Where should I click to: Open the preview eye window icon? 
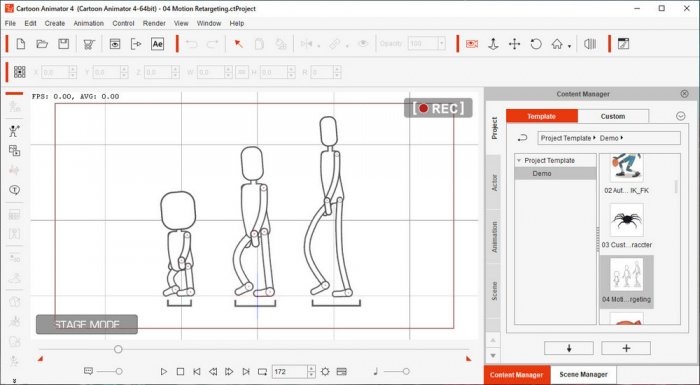click(115, 44)
